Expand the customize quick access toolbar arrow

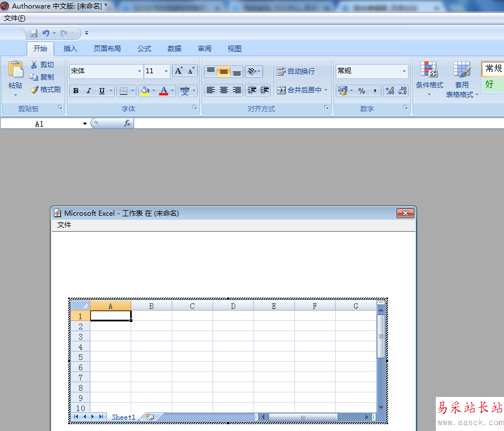86,33
